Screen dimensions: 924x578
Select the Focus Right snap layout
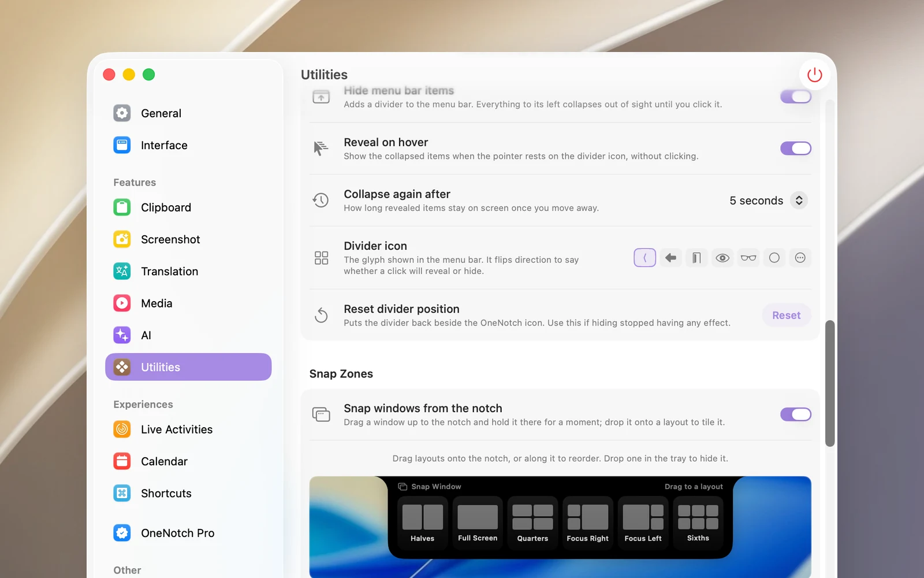tap(588, 522)
